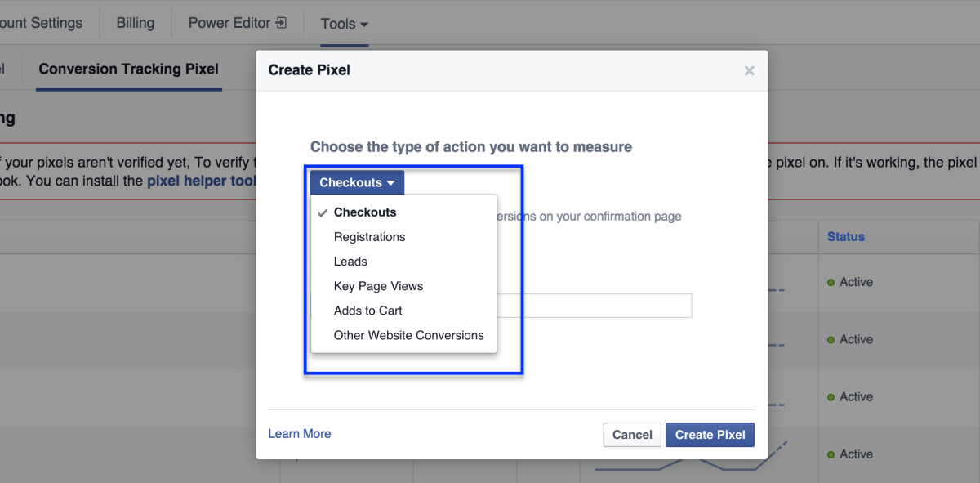Open the Checkouts action type dropdown
This screenshot has height=483, width=980.
(x=357, y=181)
